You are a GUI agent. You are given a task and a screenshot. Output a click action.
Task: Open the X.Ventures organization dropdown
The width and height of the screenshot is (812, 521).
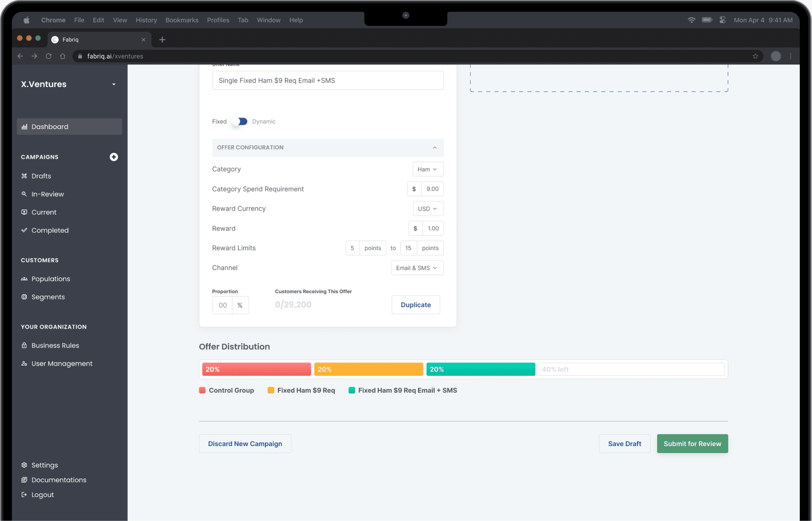(x=114, y=84)
